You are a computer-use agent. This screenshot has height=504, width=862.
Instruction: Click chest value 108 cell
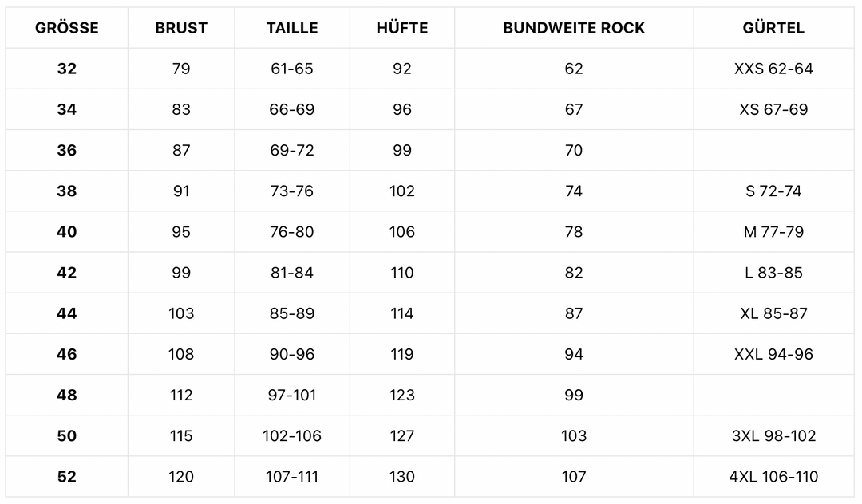181,354
